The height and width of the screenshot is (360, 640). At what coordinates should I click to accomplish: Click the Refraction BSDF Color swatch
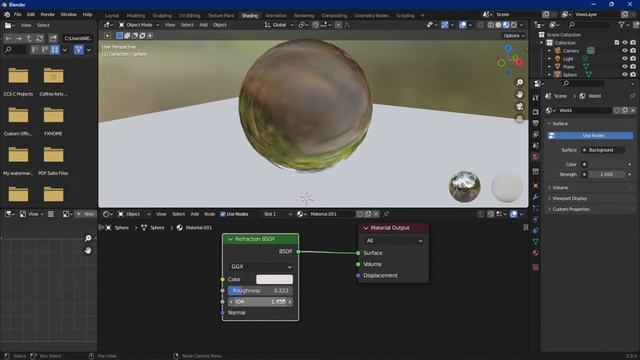(274, 279)
